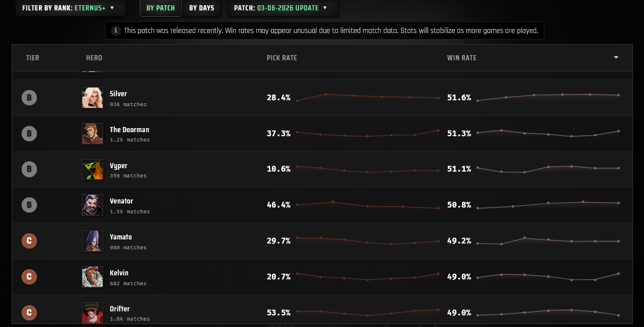644x327 pixels.
Task: Click Silver's 936 matches count
Action: (x=128, y=104)
